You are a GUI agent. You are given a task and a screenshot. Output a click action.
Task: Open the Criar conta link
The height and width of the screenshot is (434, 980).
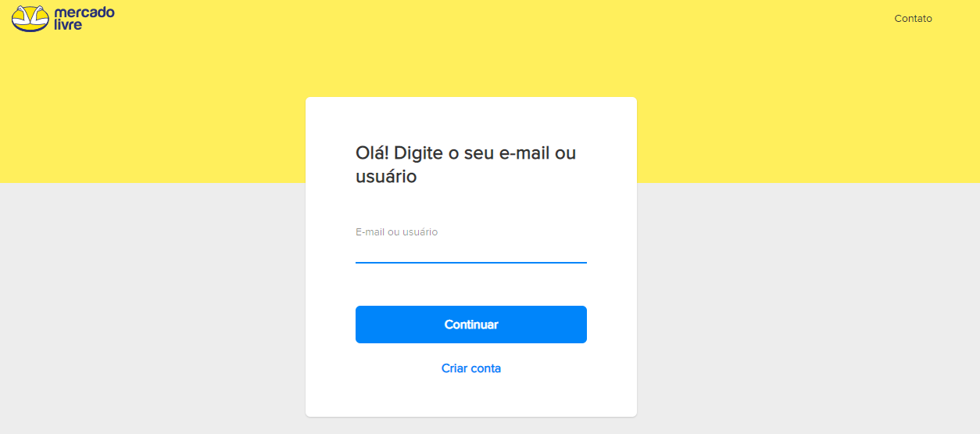point(470,368)
